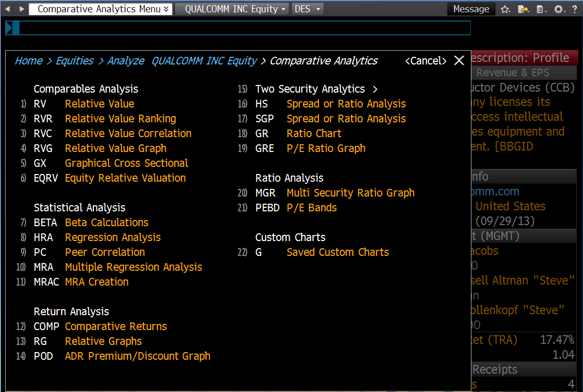The height and width of the screenshot is (392, 583).
Task: Open RV Relative Value
Action: (84, 104)
